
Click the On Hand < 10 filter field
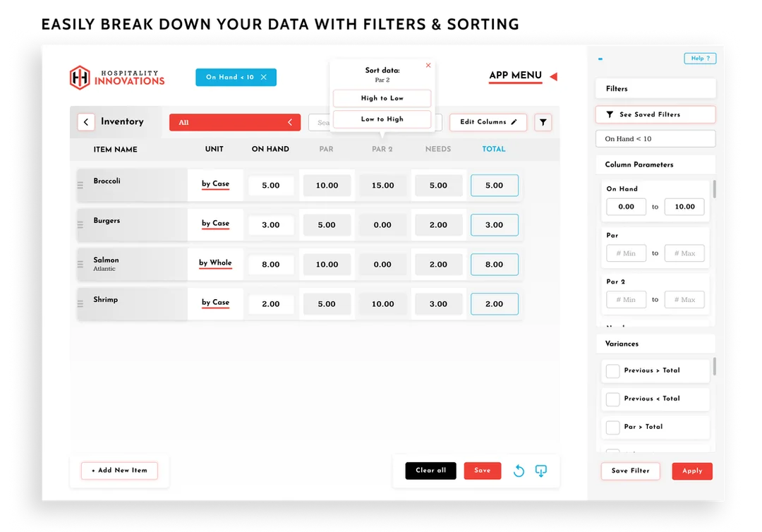pos(655,138)
